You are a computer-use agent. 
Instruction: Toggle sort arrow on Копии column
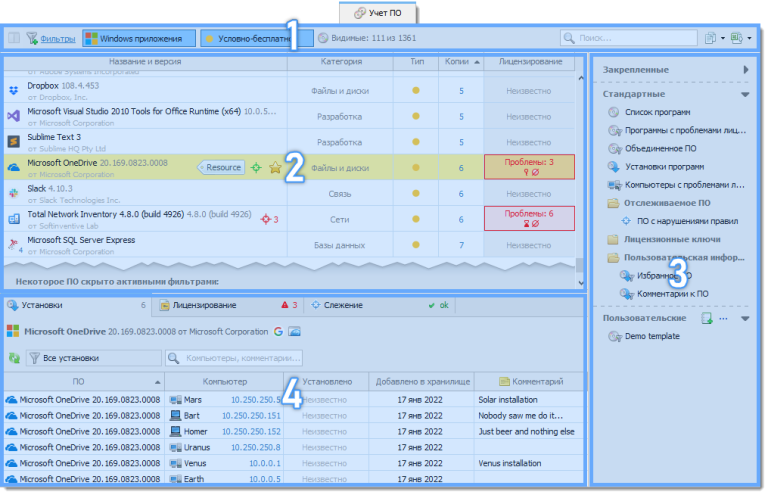click(x=477, y=62)
